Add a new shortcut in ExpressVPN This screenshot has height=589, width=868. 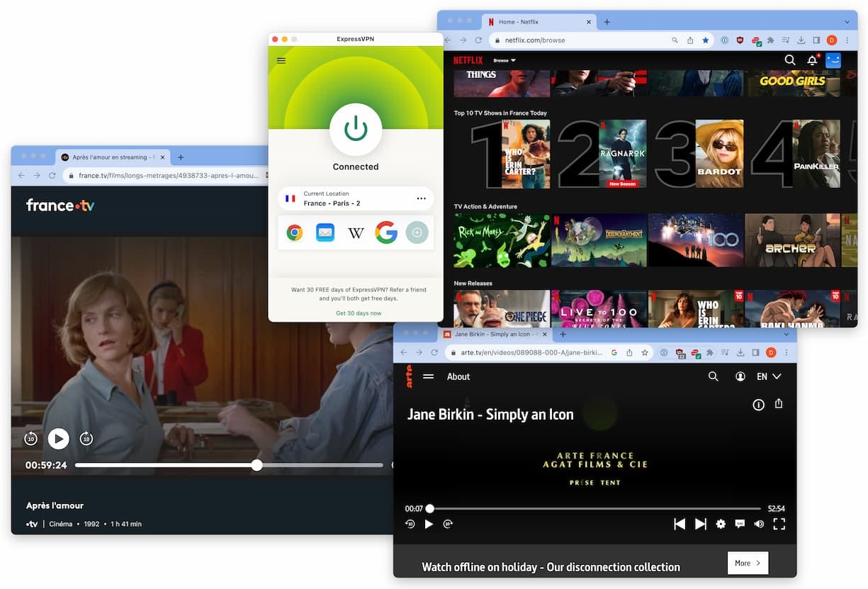417,232
